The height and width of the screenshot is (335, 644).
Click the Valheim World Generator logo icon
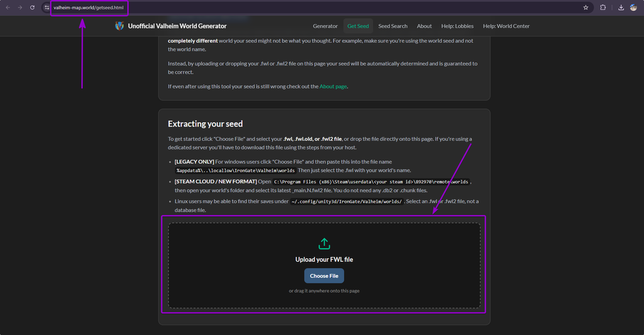point(119,26)
